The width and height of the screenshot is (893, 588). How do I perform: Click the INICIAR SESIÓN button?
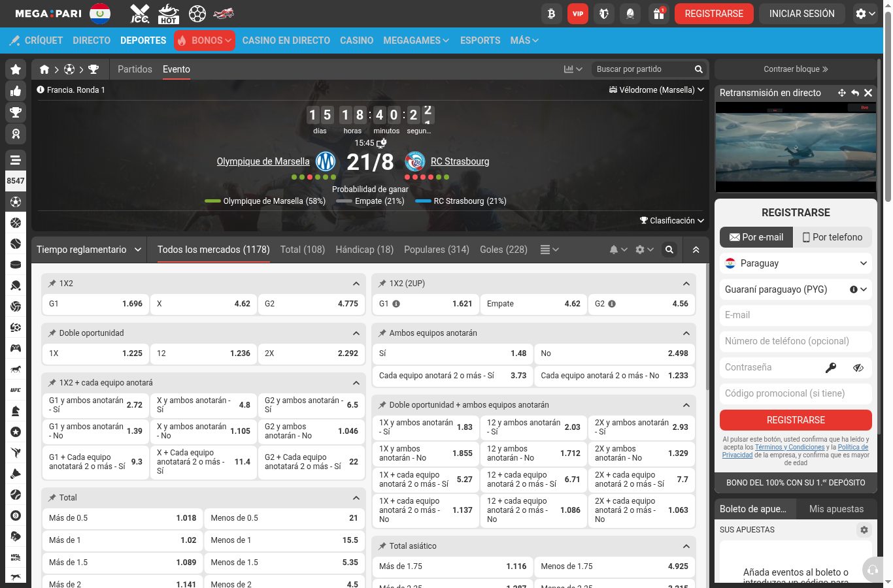802,14
